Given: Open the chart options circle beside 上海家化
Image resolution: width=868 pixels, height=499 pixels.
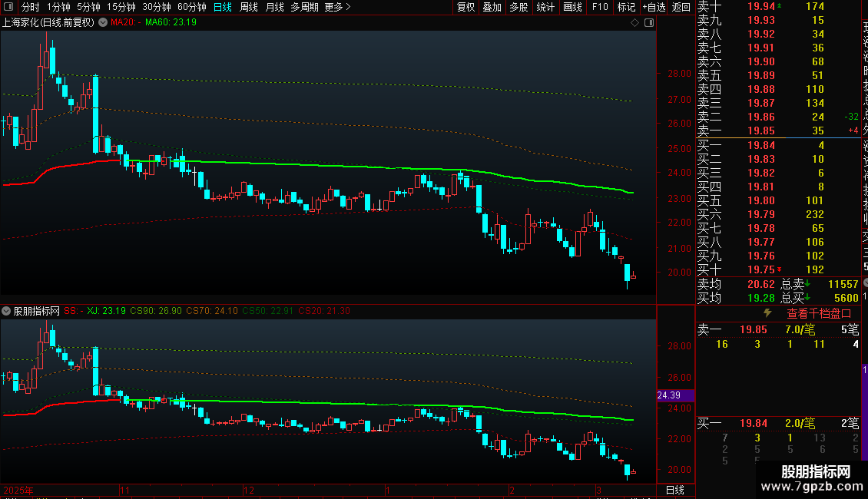Looking at the screenshot, I should pyautogui.click(x=103, y=22).
